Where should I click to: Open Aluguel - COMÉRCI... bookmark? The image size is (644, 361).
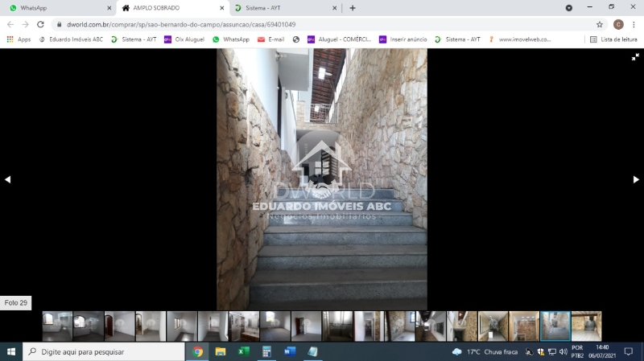(x=339, y=39)
